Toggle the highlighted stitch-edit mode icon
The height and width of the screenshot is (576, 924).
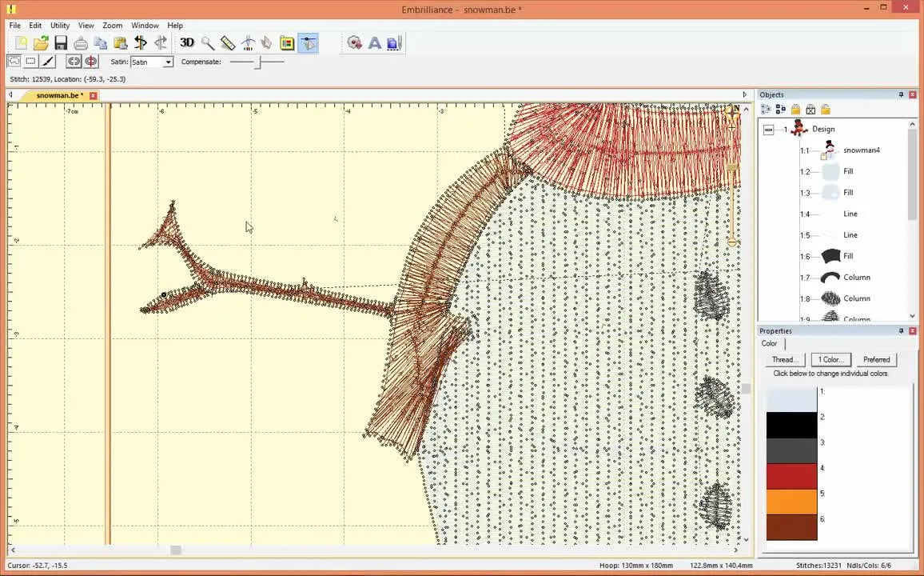(309, 43)
